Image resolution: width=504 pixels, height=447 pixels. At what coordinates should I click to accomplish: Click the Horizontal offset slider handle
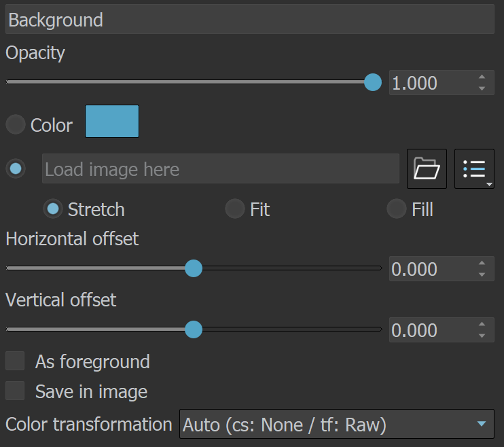point(194,268)
